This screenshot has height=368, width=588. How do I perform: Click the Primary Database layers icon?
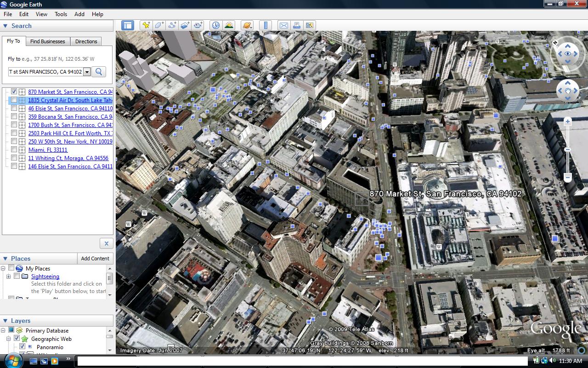(x=19, y=330)
